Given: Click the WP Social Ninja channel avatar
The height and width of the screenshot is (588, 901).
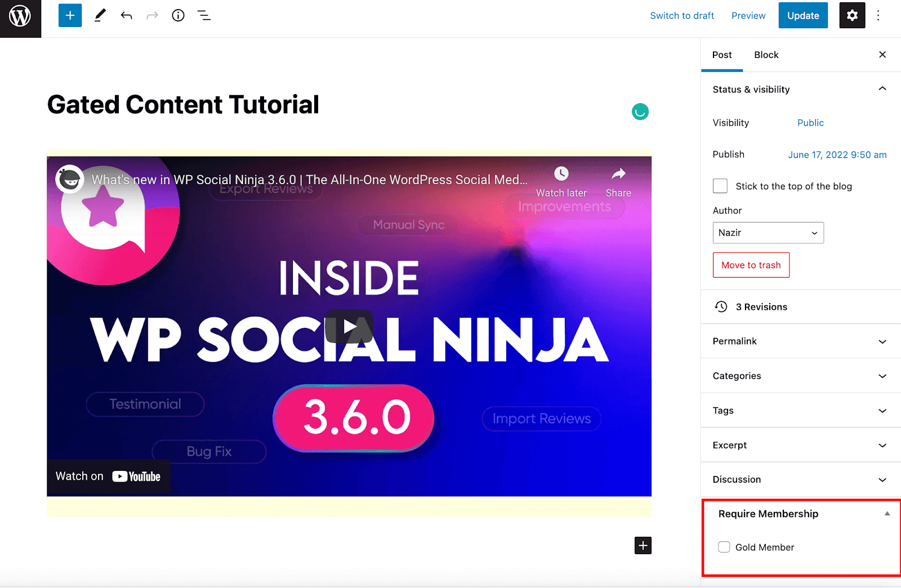Looking at the screenshot, I should (70, 179).
